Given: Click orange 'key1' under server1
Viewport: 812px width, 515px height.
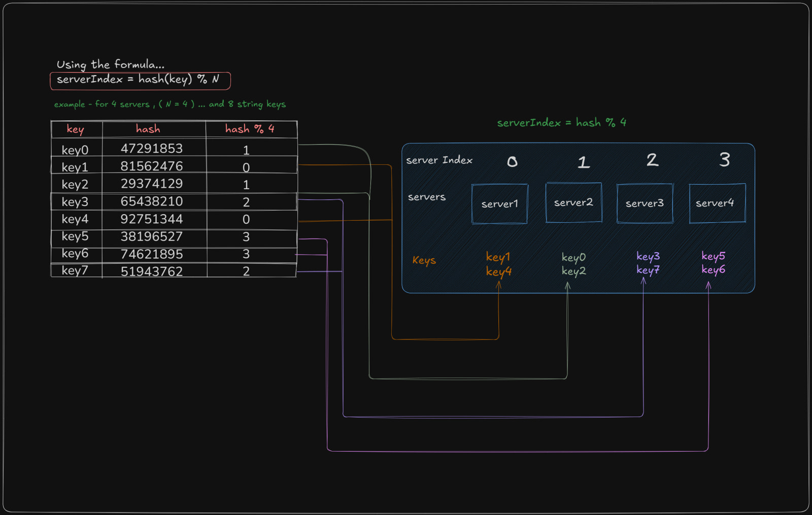Looking at the screenshot, I should tap(498, 257).
